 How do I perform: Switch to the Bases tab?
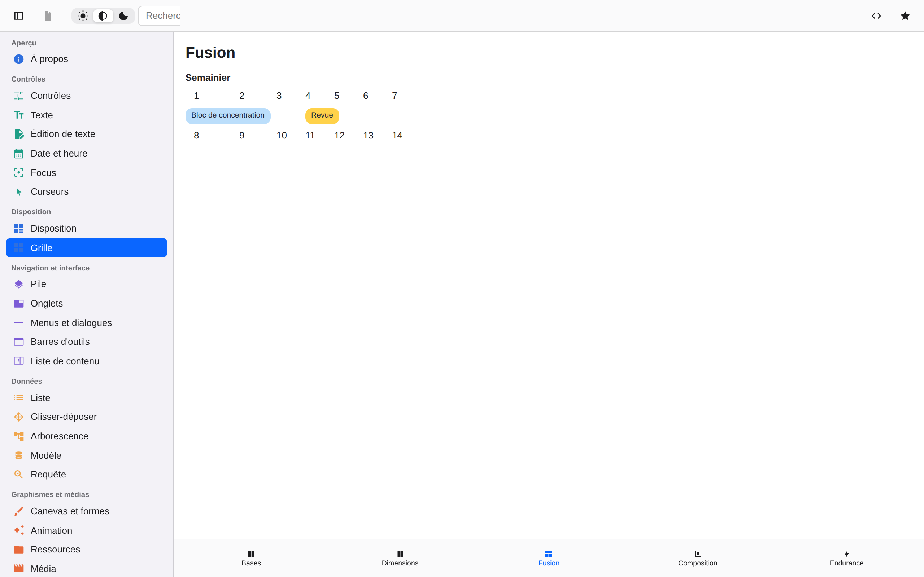(251, 558)
